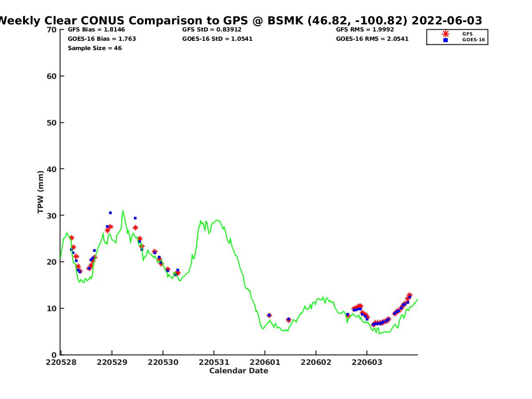Click the isolated data marker just after 220601
Image resolution: width=532 pixels, height=399 pixels.
click(x=269, y=315)
